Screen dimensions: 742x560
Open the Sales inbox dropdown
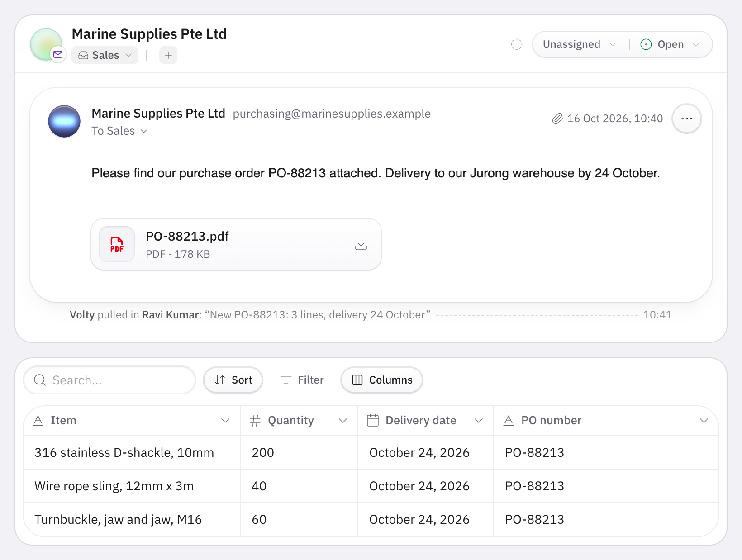(x=105, y=55)
